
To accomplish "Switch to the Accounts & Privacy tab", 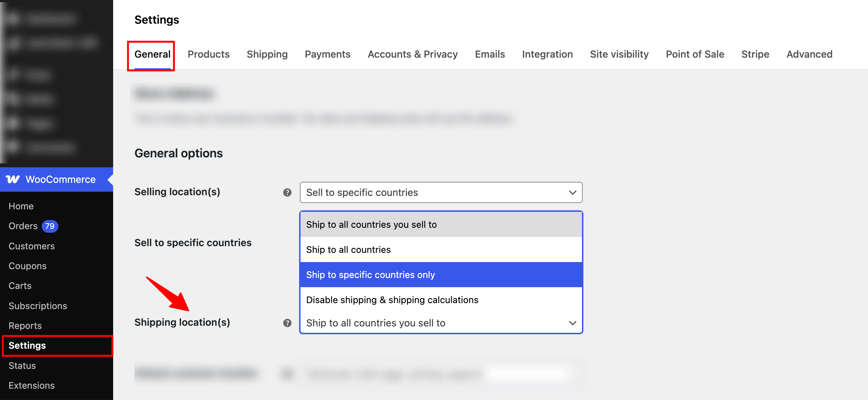I will [x=412, y=54].
